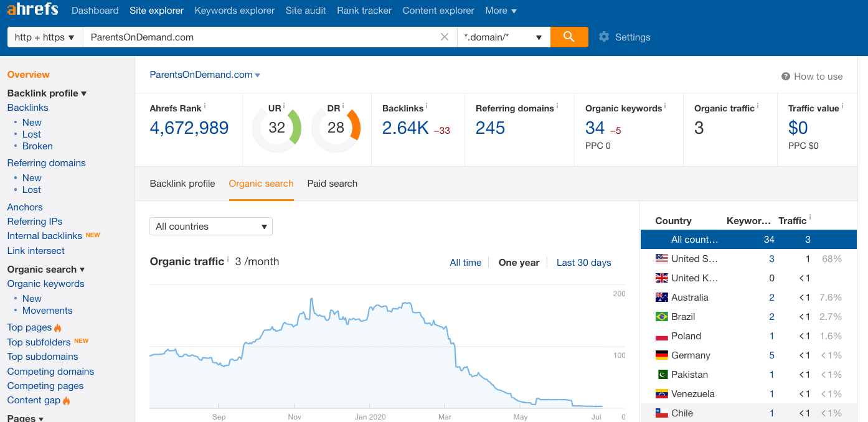Select One year traffic range
This screenshot has width=868, height=422.
[519, 263]
